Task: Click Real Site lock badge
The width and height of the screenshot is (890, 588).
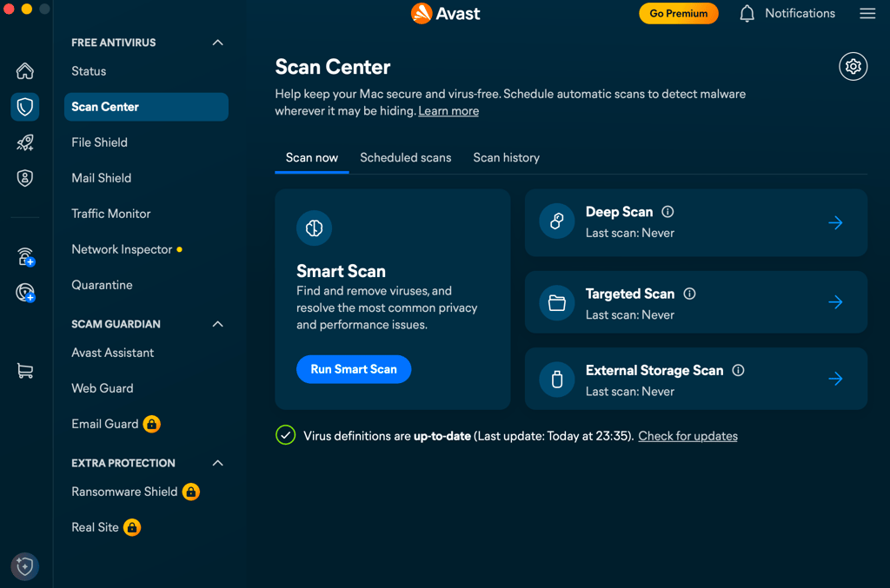Action: tap(132, 527)
